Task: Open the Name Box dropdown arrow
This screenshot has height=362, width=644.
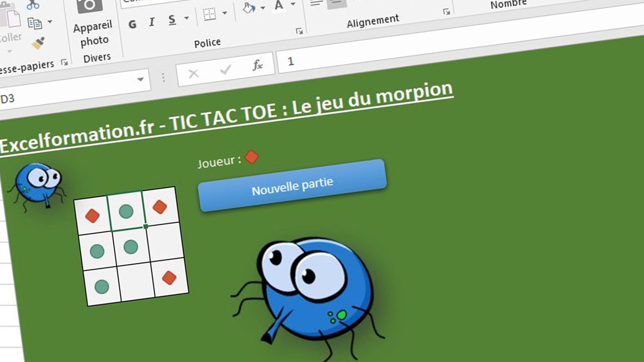Action: click(x=140, y=79)
